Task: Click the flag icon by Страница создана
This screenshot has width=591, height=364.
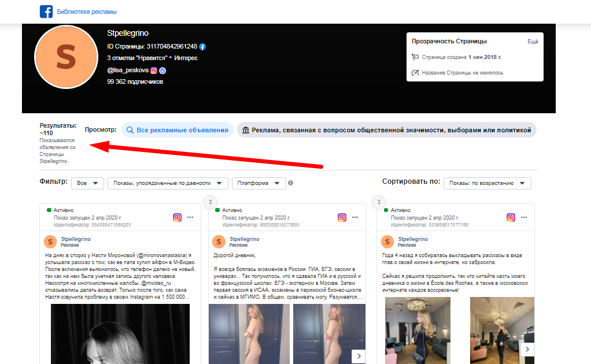Action: click(x=415, y=57)
